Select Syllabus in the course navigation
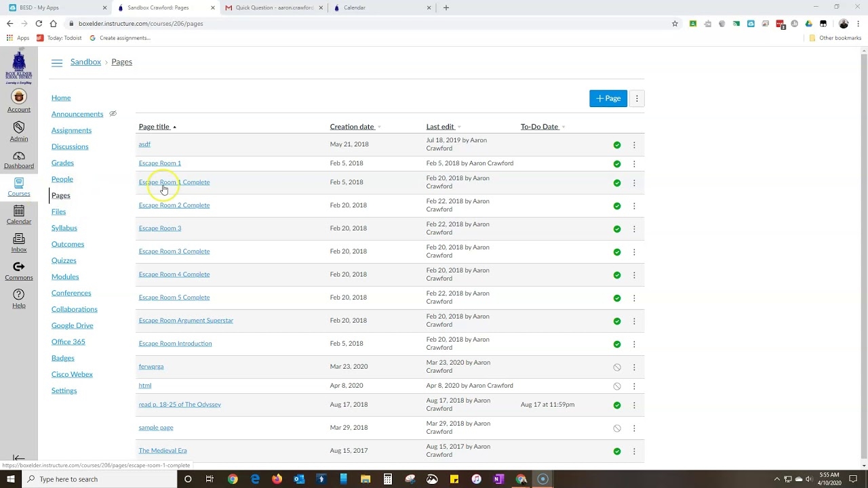 (64, 228)
